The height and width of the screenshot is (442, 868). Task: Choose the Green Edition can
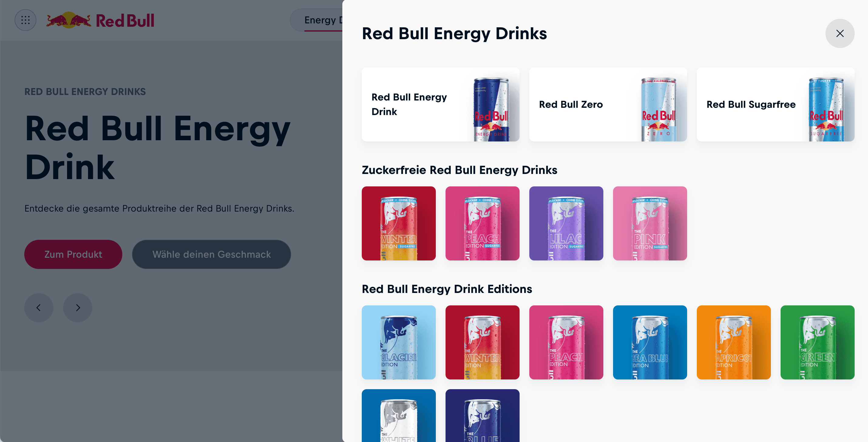pos(817,342)
